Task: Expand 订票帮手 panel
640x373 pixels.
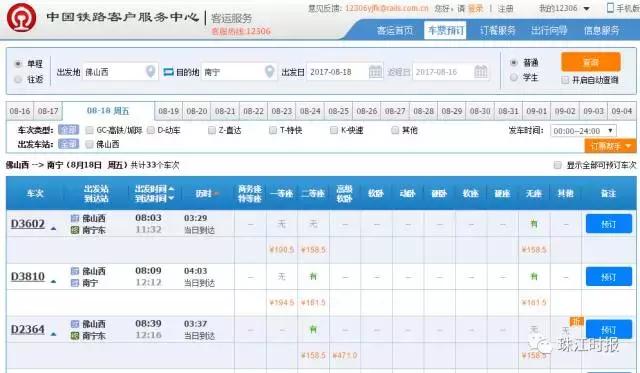Action: point(610,146)
